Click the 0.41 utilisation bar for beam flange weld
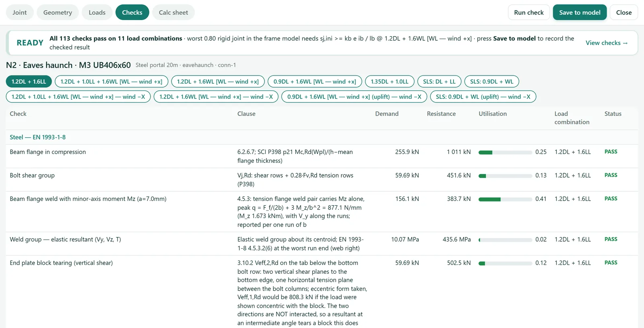The width and height of the screenshot is (644, 328). 505,199
